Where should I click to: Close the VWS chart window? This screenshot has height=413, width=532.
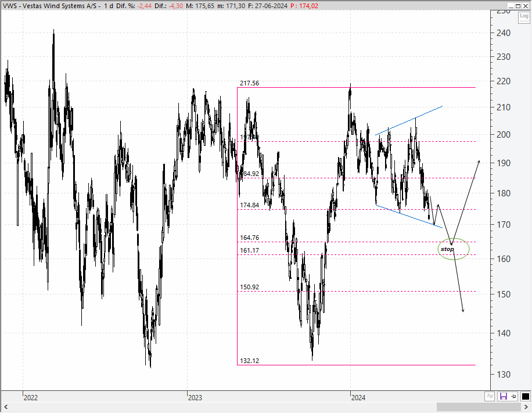[x=525, y=6]
